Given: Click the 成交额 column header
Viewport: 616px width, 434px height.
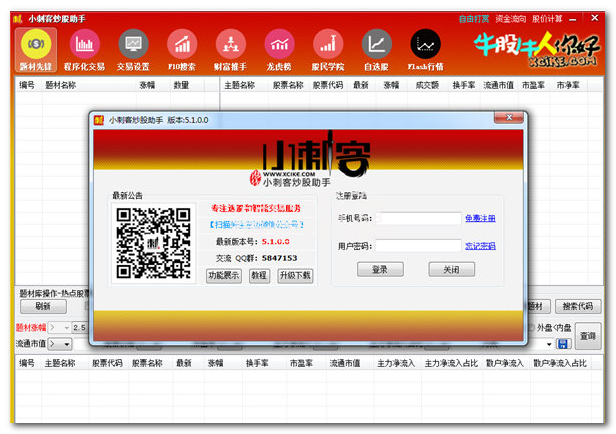Looking at the screenshot, I should click(427, 85).
